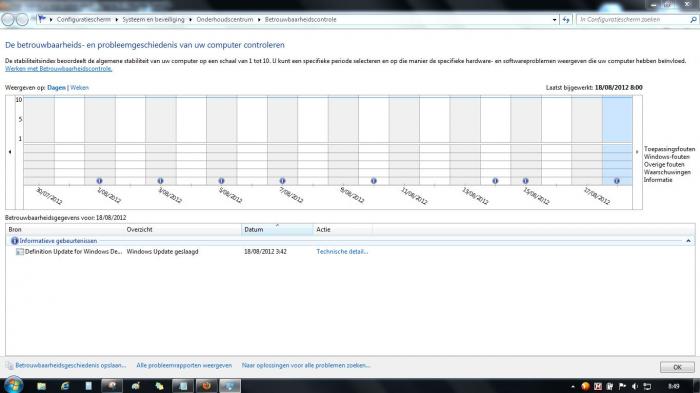Image resolution: width=700 pixels, height=393 pixels.
Task: Click the address bar refresh icon
Action: pos(566,20)
